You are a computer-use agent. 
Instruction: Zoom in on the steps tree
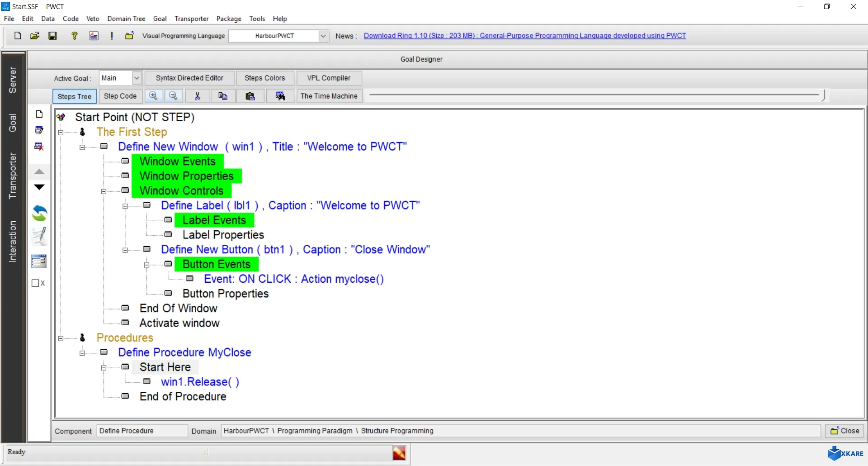(x=154, y=96)
